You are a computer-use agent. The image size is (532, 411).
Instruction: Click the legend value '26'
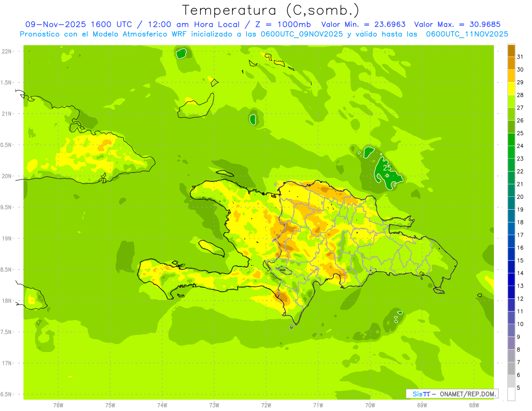520,120
